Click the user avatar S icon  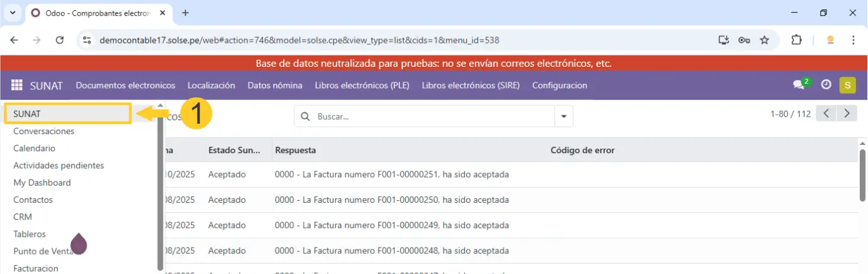tap(847, 85)
